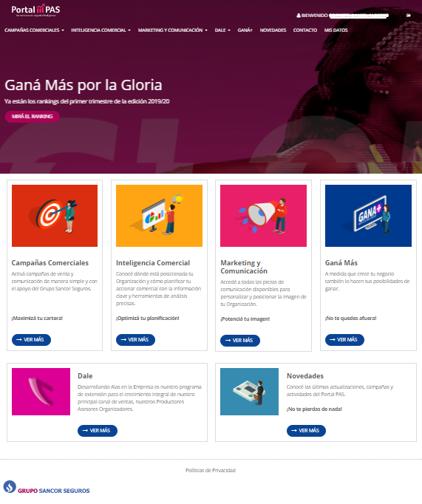Open the Novedades menu item

point(273,30)
